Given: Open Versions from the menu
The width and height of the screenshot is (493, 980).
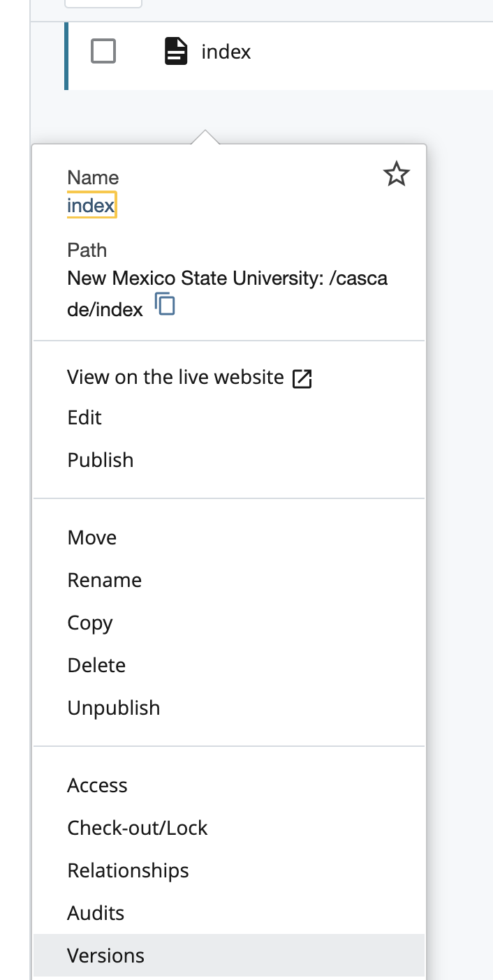Looking at the screenshot, I should [x=106, y=956].
